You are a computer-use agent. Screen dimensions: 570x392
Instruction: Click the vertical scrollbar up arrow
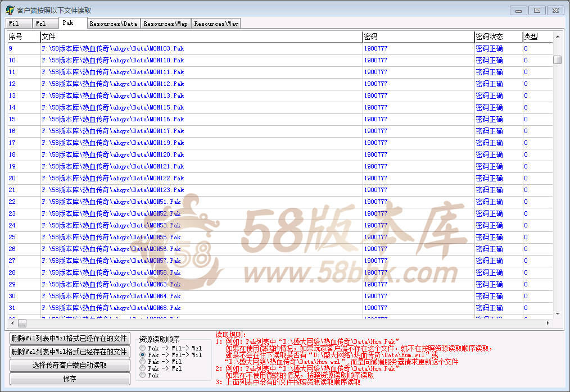click(x=557, y=37)
